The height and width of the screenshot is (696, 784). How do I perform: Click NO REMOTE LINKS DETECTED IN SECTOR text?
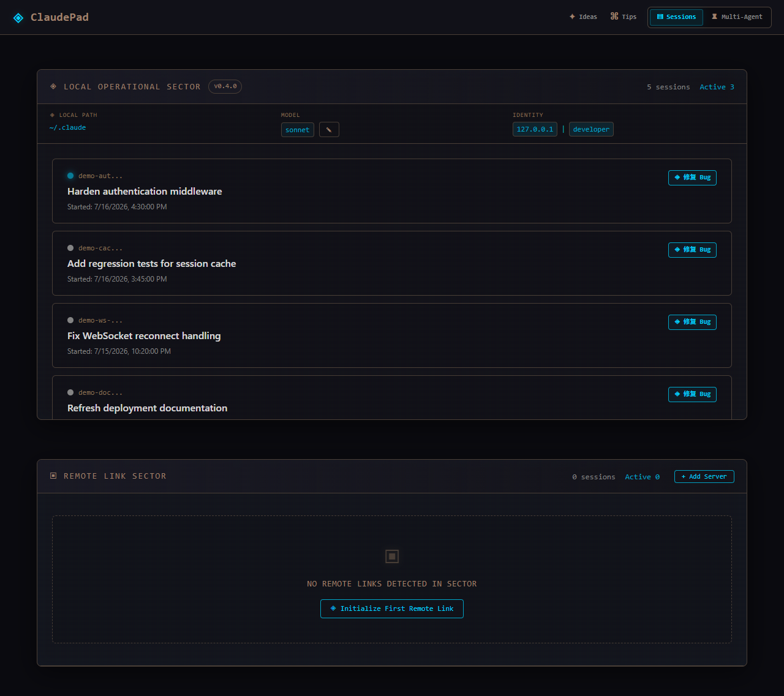(392, 584)
